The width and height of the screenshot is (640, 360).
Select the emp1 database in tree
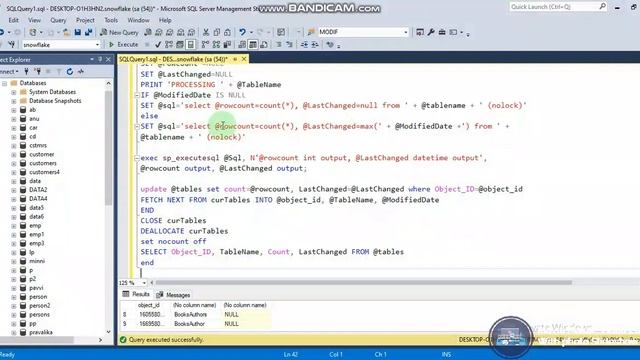(36, 235)
